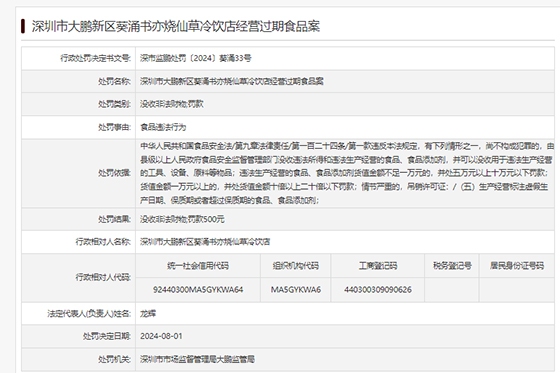Select the label 行政处罚决定书文号
The width and height of the screenshot is (560, 373).
coord(95,58)
